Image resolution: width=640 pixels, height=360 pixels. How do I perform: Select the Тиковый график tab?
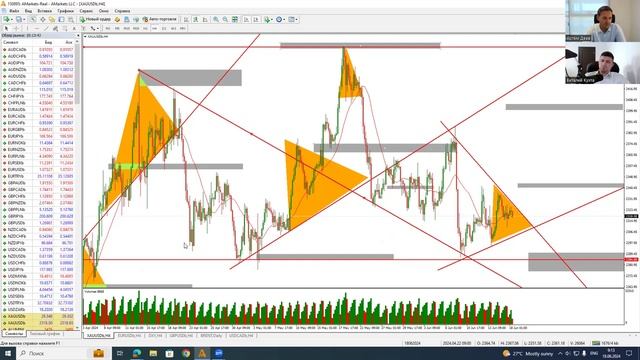(x=45, y=334)
